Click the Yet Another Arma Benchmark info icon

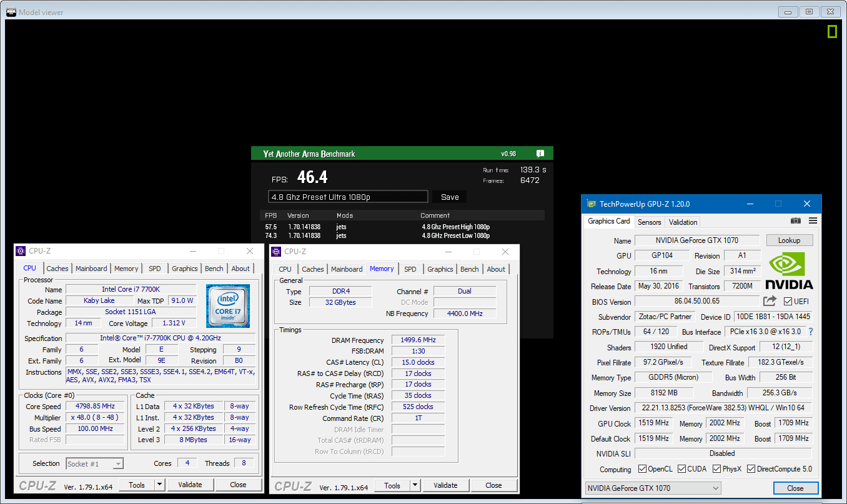[540, 154]
